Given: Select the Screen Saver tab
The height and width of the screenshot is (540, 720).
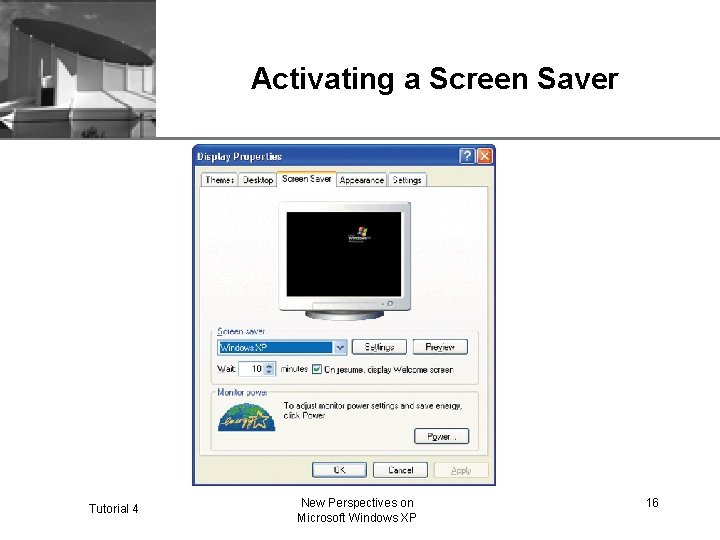Looking at the screenshot, I should pos(306,179).
